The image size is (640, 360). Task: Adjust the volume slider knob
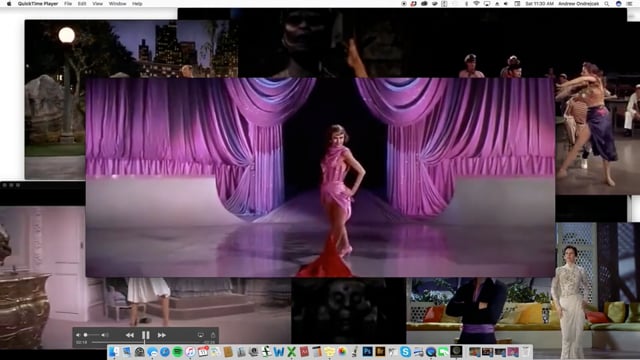click(86, 335)
